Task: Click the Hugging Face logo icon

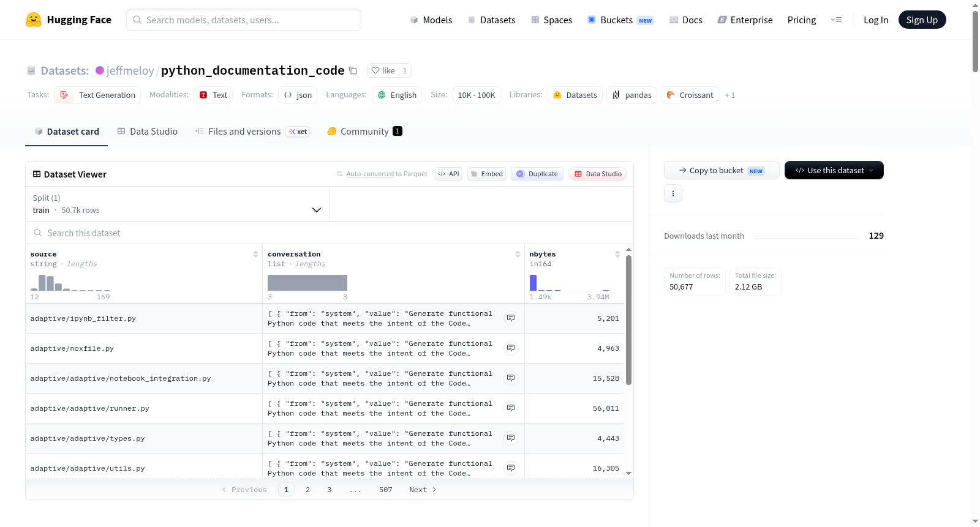Action: [x=34, y=20]
